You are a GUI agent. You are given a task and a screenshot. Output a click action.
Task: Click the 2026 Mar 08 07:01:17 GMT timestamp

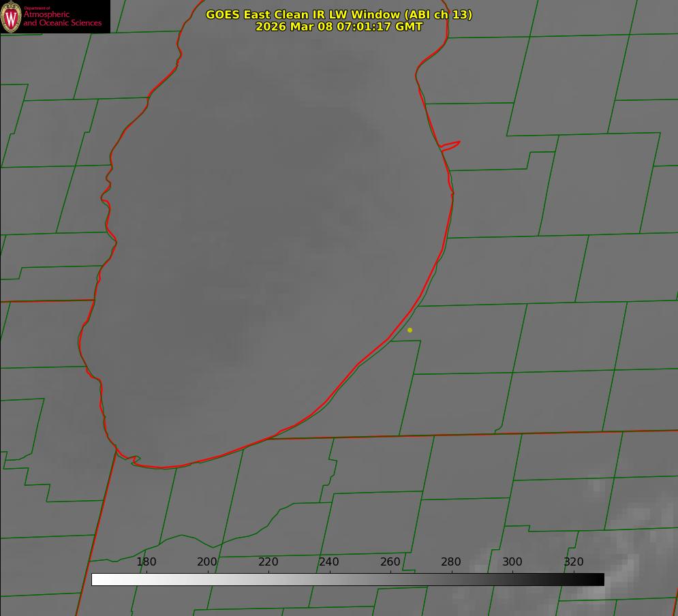[339, 27]
